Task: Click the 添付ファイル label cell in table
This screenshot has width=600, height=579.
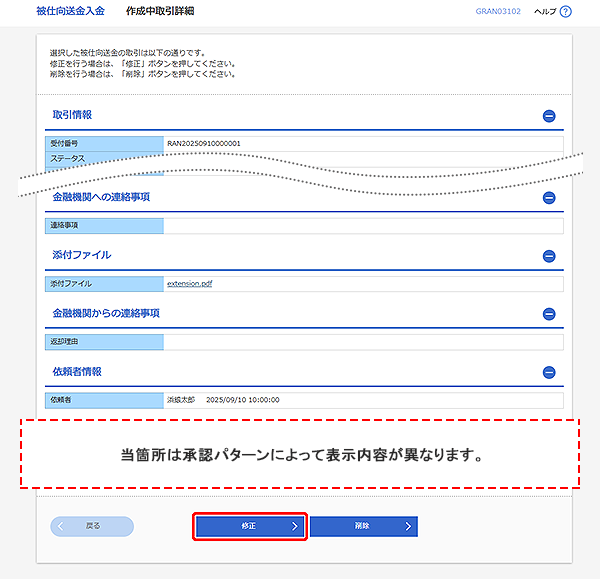Action: (x=104, y=284)
